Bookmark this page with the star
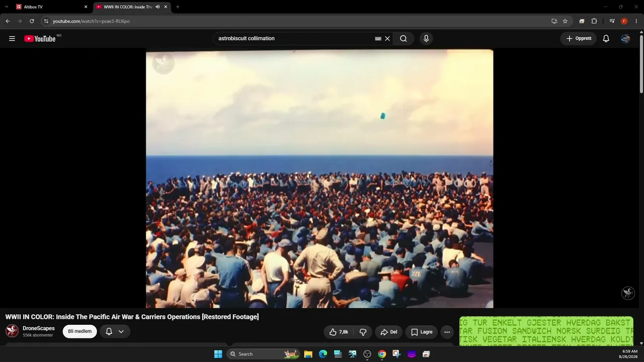The image size is (644, 362). [565, 21]
